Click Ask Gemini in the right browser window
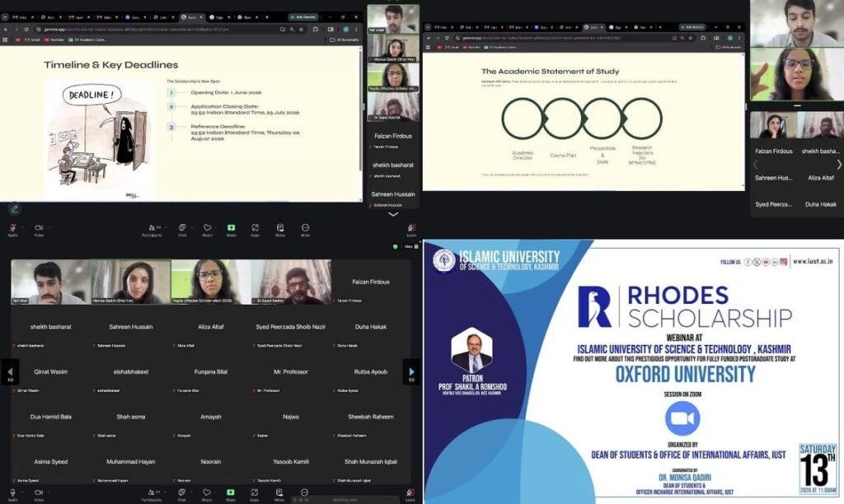Image resolution: width=844 pixels, height=504 pixels. [x=692, y=27]
